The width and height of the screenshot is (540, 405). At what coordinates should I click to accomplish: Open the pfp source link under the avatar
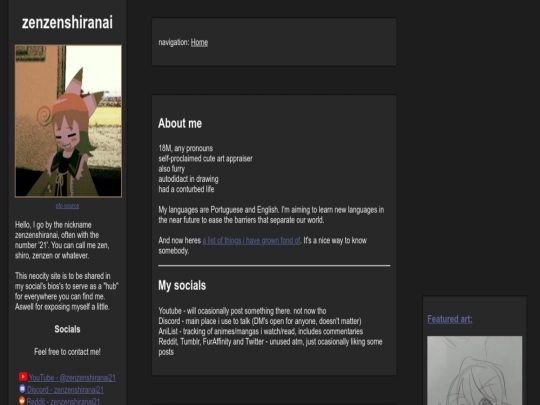(x=68, y=206)
